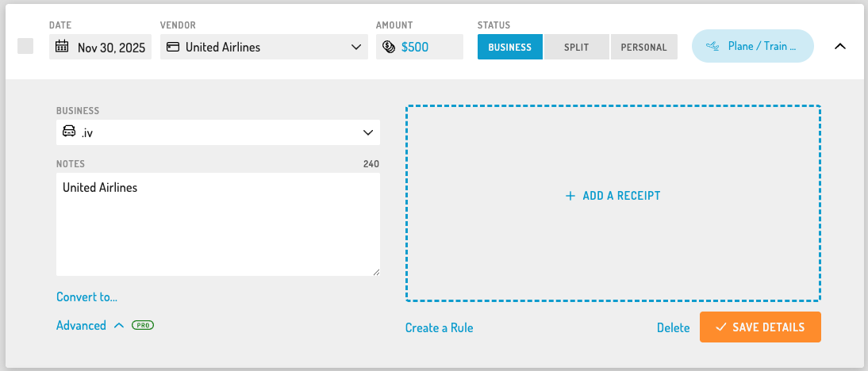
Task: Click the credit card icon beside United Airlines
Action: (x=173, y=47)
